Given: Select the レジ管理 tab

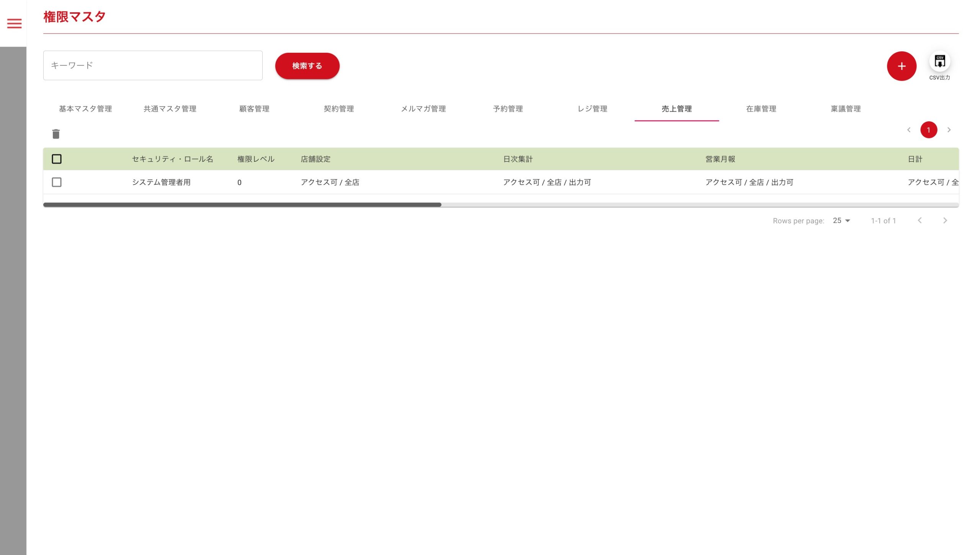Looking at the screenshot, I should (592, 109).
